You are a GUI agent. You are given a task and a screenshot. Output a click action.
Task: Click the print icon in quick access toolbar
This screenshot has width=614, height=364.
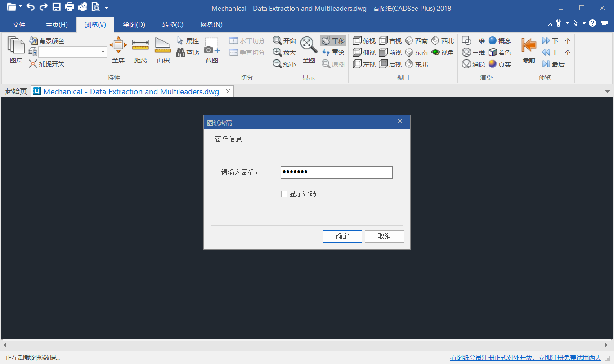point(70,7)
